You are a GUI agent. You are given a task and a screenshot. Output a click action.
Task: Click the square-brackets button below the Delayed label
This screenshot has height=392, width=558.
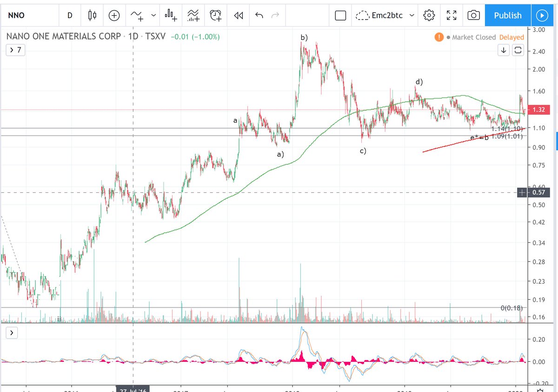[518, 50]
